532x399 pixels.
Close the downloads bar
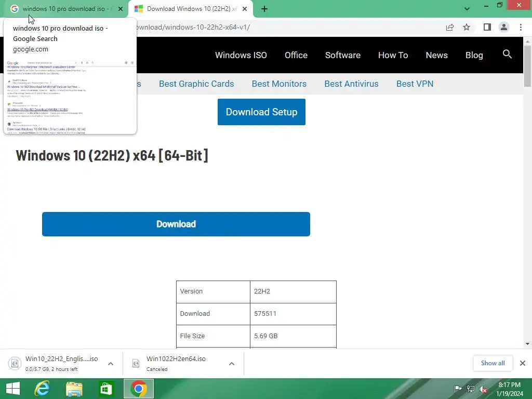pyautogui.click(x=523, y=363)
